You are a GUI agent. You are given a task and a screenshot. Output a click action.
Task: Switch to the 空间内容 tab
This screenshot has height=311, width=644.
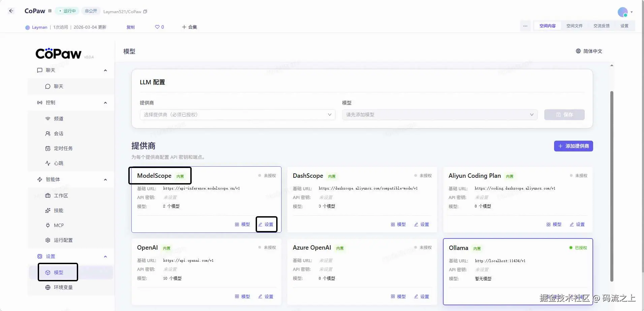pyautogui.click(x=548, y=26)
